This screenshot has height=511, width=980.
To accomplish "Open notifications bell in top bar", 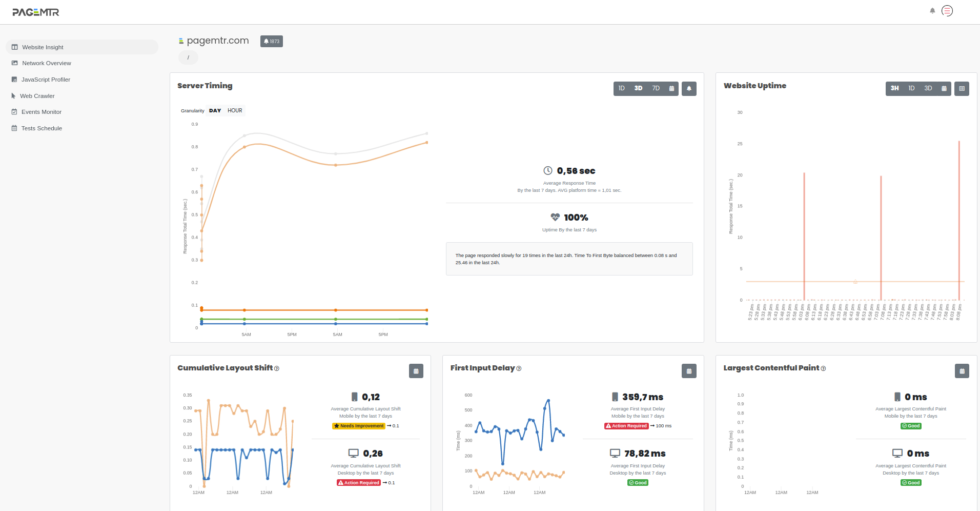I will click(932, 11).
